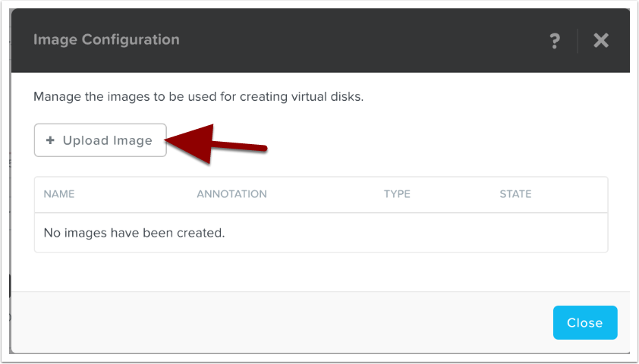This screenshot has height=364, width=639.
Task: Click the plus icon beside Upload Image
Action: (x=50, y=140)
